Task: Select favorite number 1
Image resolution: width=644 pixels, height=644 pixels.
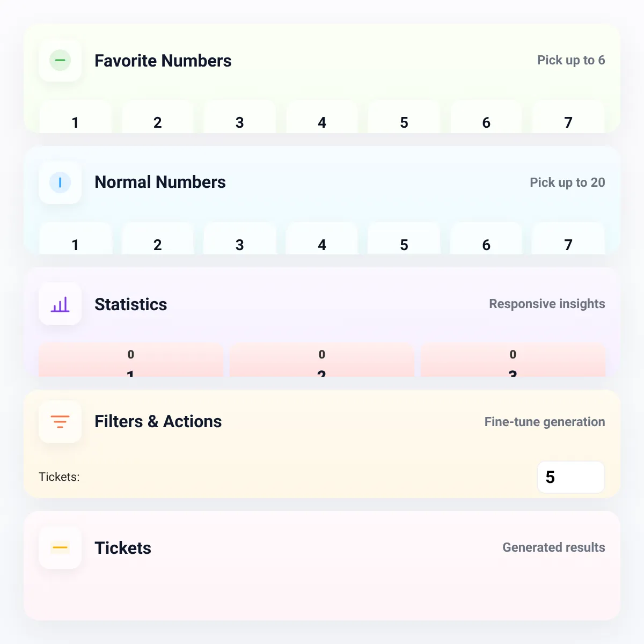Action: pyautogui.click(x=75, y=118)
